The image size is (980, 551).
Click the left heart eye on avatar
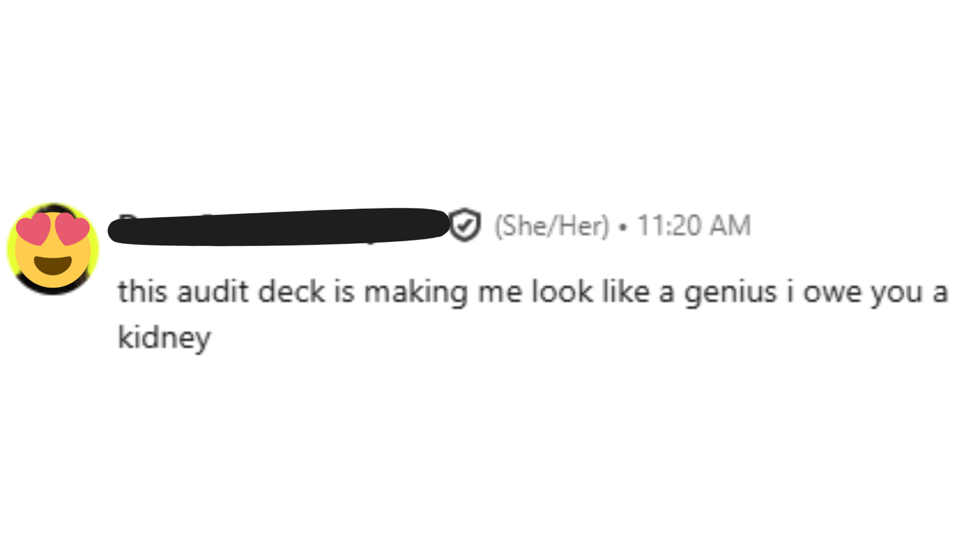click(33, 231)
